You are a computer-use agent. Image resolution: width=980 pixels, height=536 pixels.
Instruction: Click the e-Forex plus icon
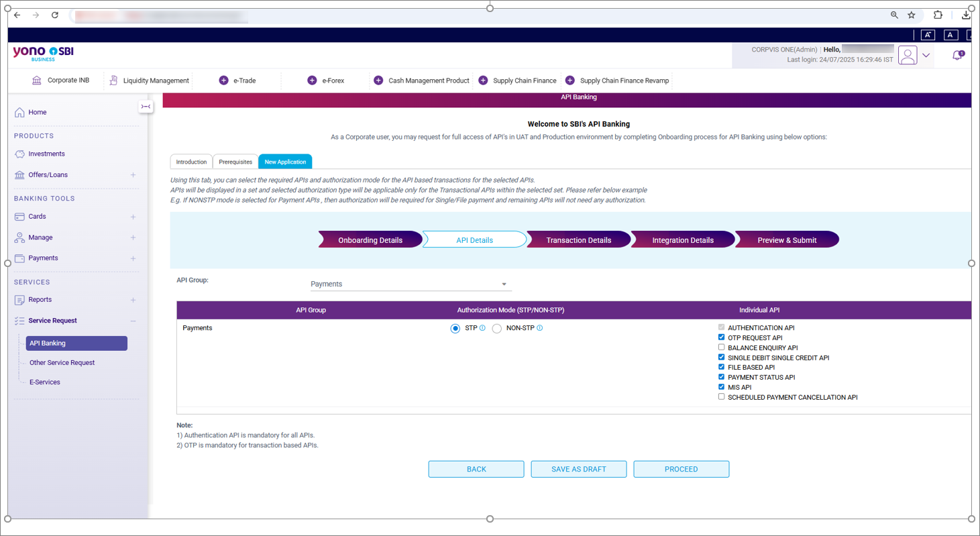tap(312, 81)
